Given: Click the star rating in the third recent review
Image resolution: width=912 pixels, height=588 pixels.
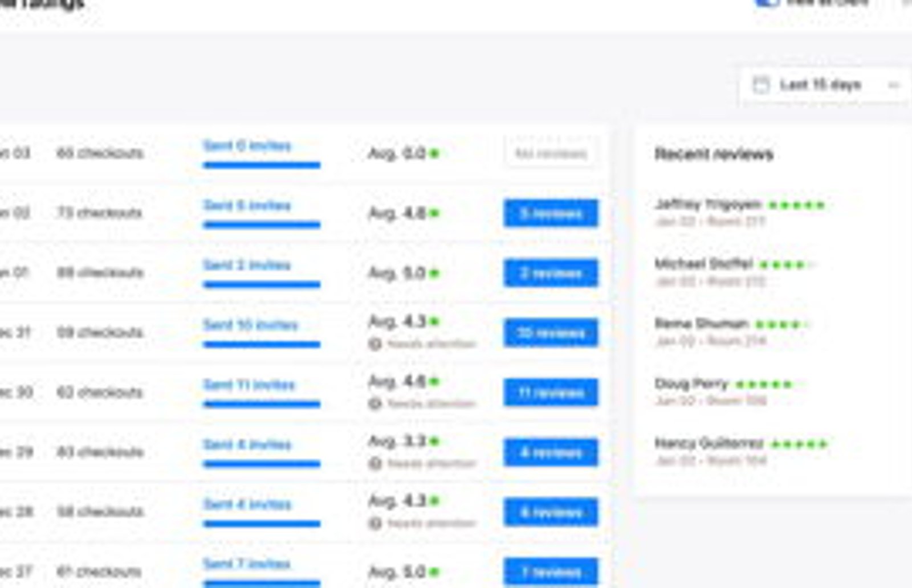Looking at the screenshot, I should tap(783, 324).
